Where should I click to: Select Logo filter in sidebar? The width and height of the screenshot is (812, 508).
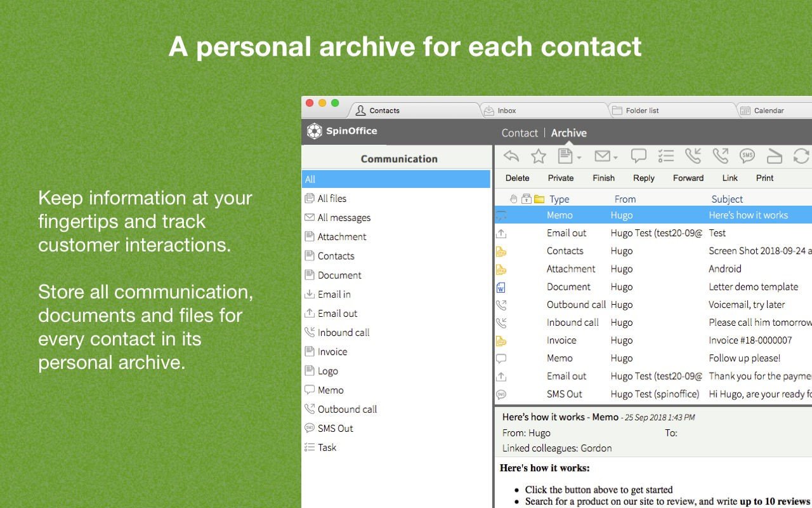pos(396,371)
